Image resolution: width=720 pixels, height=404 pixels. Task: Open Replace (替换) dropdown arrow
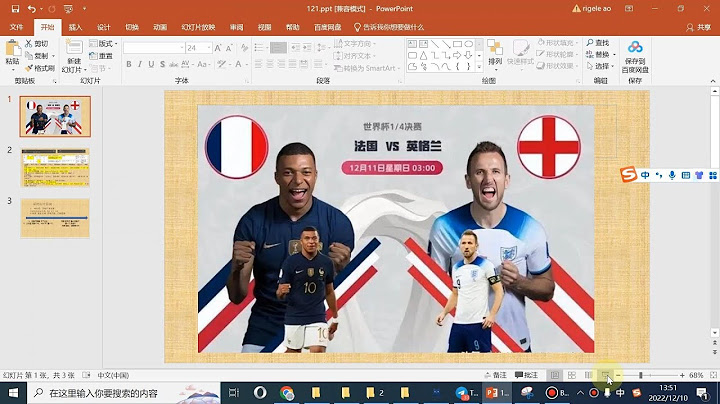pyautogui.click(x=614, y=54)
